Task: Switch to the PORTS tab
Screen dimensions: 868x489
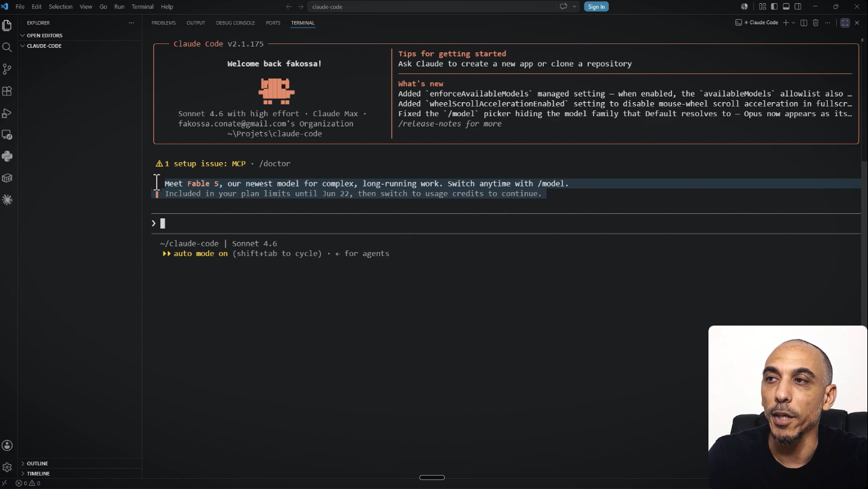Action: click(x=273, y=23)
